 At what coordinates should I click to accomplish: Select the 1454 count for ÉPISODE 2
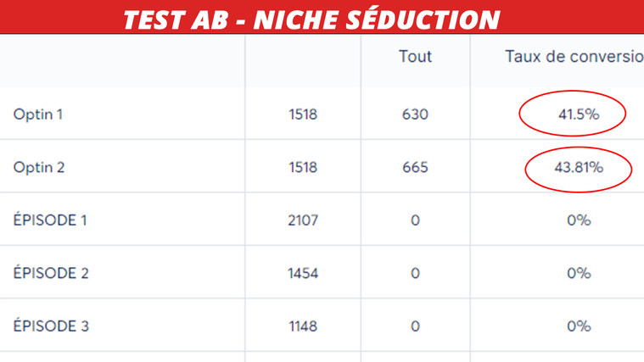point(303,273)
